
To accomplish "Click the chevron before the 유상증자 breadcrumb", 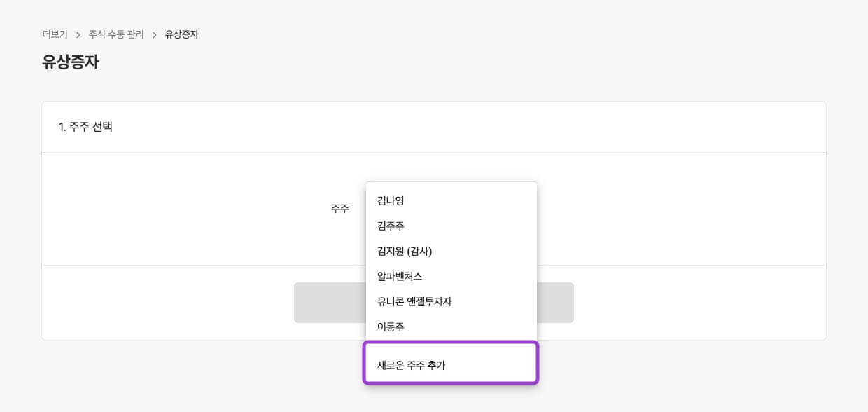I will [154, 35].
